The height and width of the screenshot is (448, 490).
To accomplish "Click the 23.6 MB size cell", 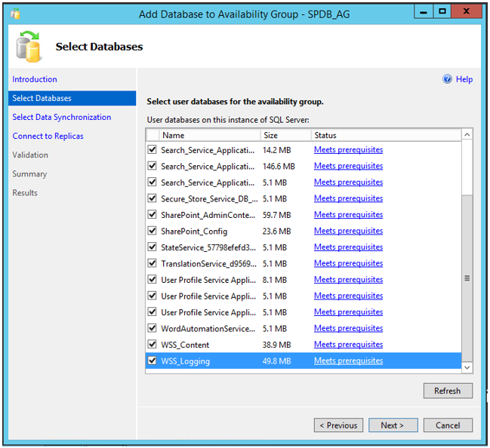I will tap(276, 232).
